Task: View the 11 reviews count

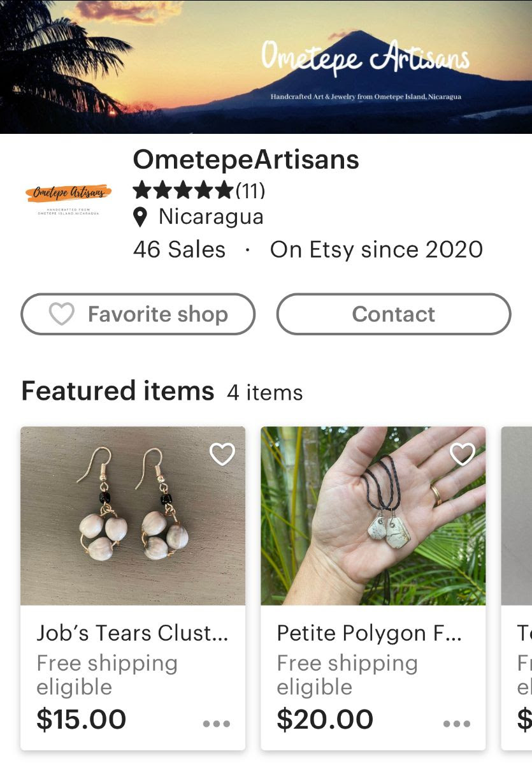Action: pyautogui.click(x=250, y=190)
